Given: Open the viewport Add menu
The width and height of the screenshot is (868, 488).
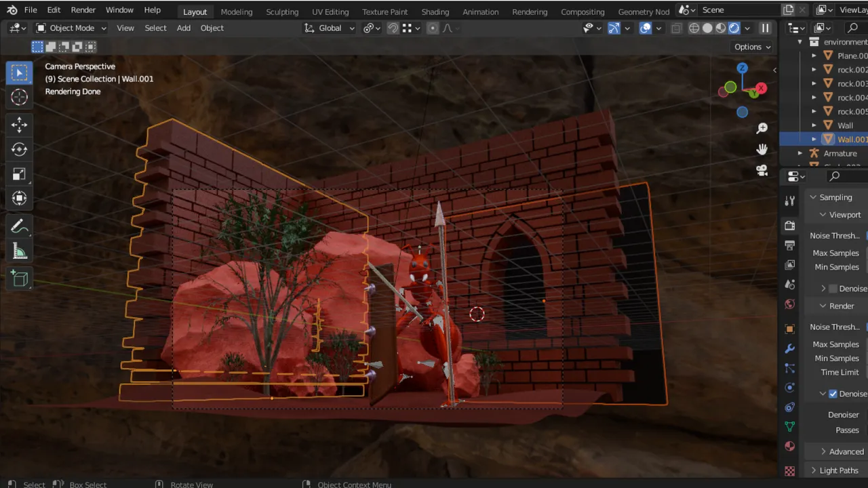Looking at the screenshot, I should click(x=184, y=28).
